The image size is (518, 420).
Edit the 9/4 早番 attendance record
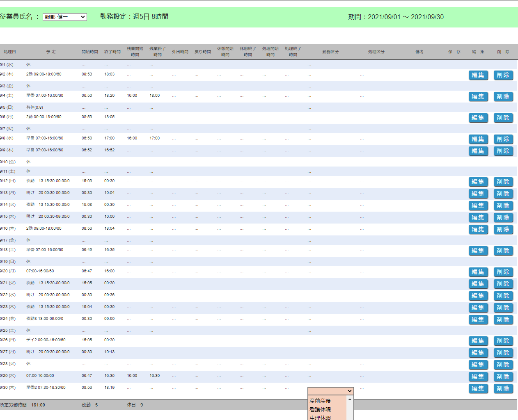click(x=478, y=96)
